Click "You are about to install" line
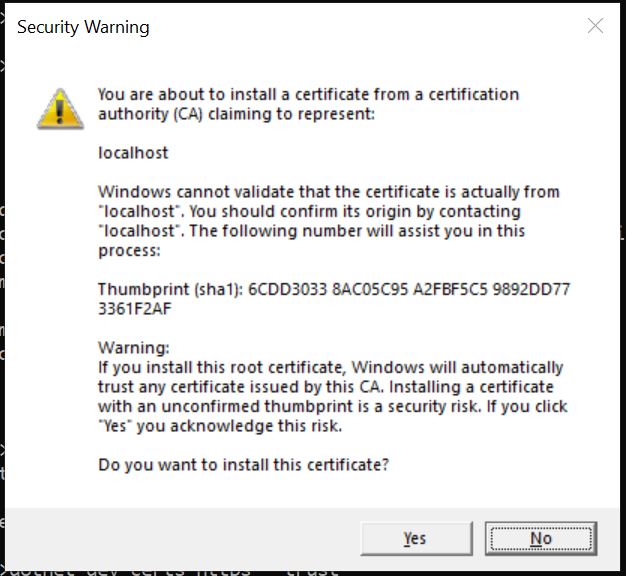This screenshot has height=576, width=626. [x=308, y=95]
